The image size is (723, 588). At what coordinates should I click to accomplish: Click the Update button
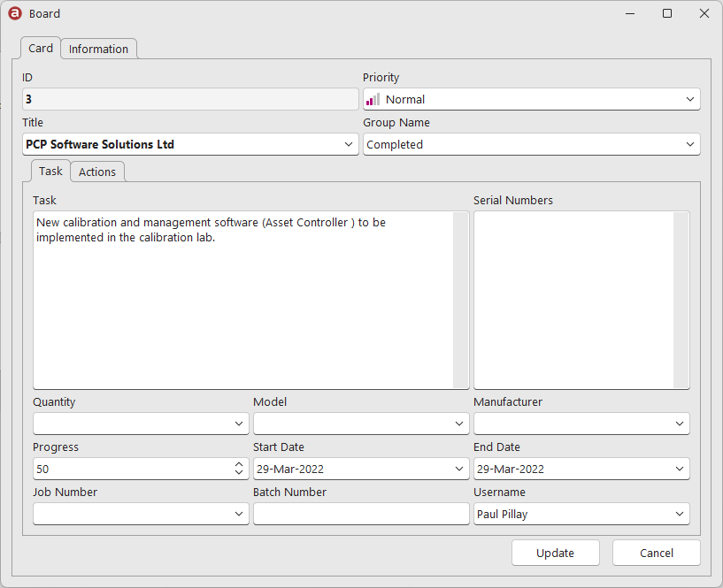[x=555, y=553]
